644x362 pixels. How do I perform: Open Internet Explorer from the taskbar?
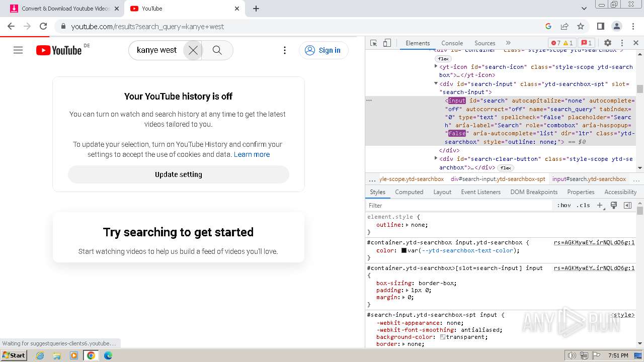click(40, 355)
